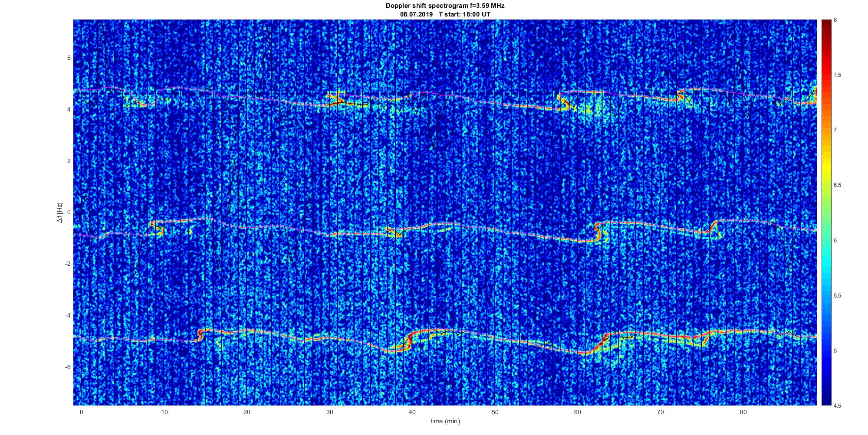This screenshot has width=868, height=435.
Task: Click x-axis tick label 60
Action: [578, 412]
